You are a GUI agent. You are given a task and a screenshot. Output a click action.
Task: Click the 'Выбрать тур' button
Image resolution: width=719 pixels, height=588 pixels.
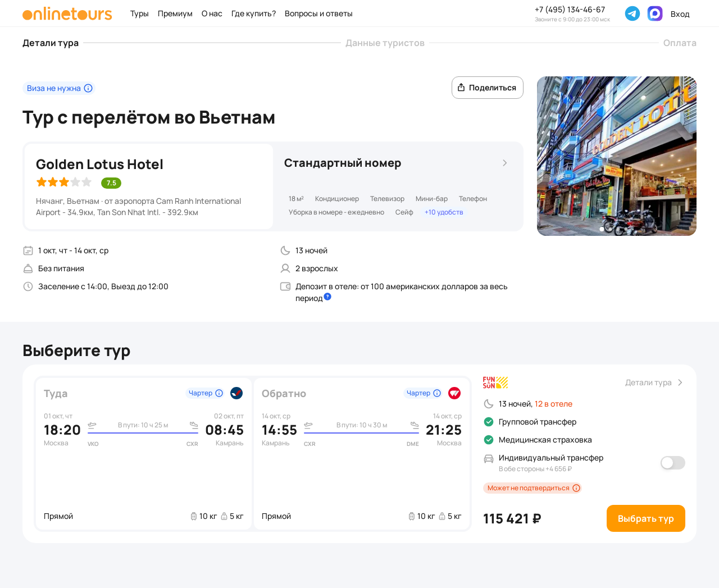(x=646, y=518)
